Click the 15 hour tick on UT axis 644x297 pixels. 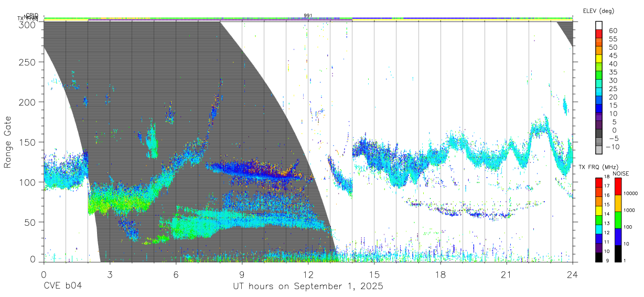pyautogui.click(x=374, y=274)
